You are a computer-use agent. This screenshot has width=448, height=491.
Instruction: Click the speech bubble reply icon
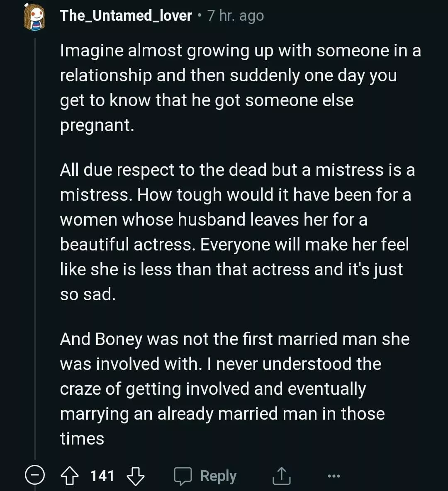[183, 476]
